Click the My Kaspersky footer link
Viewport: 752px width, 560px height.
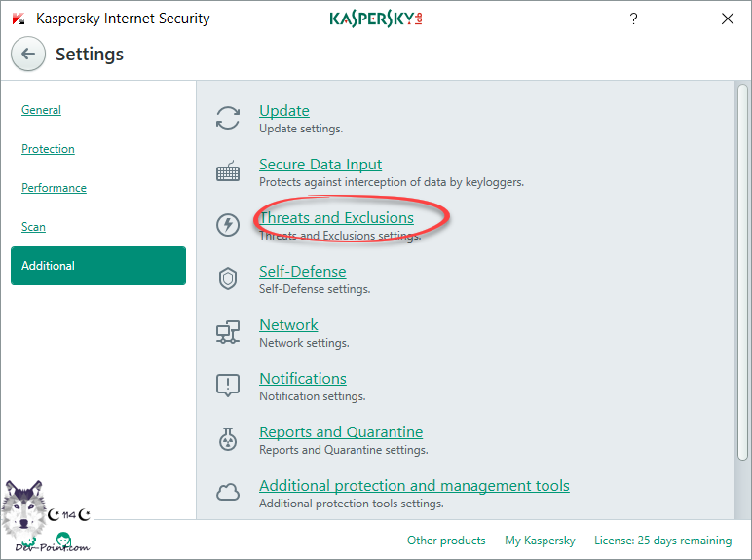540,541
